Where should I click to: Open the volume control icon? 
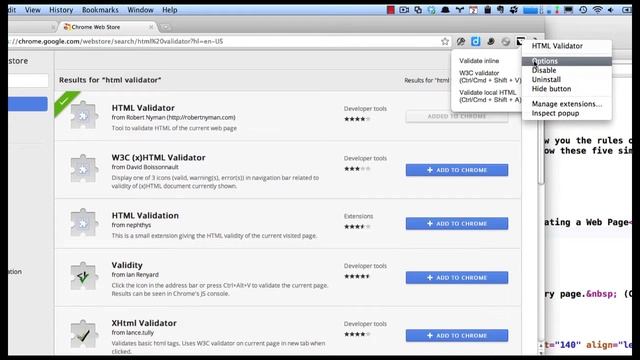(611, 10)
